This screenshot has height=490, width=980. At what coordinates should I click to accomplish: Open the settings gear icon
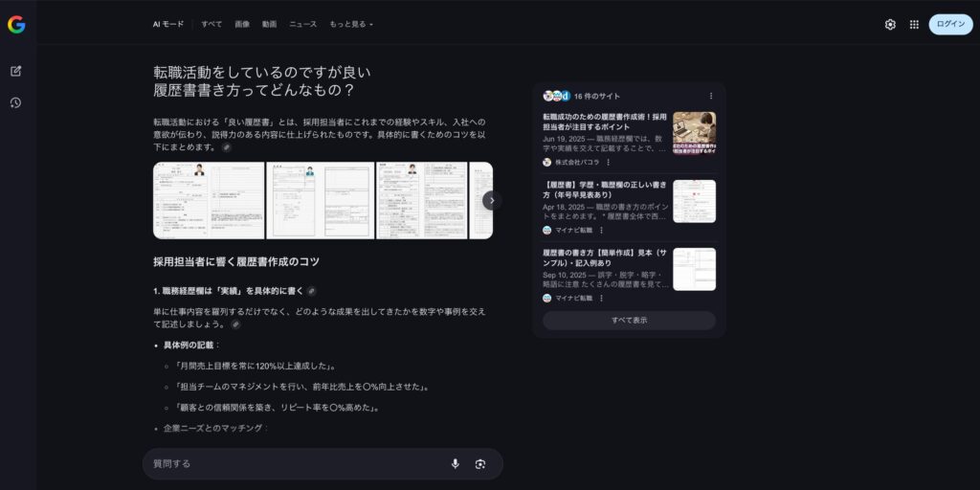(890, 25)
